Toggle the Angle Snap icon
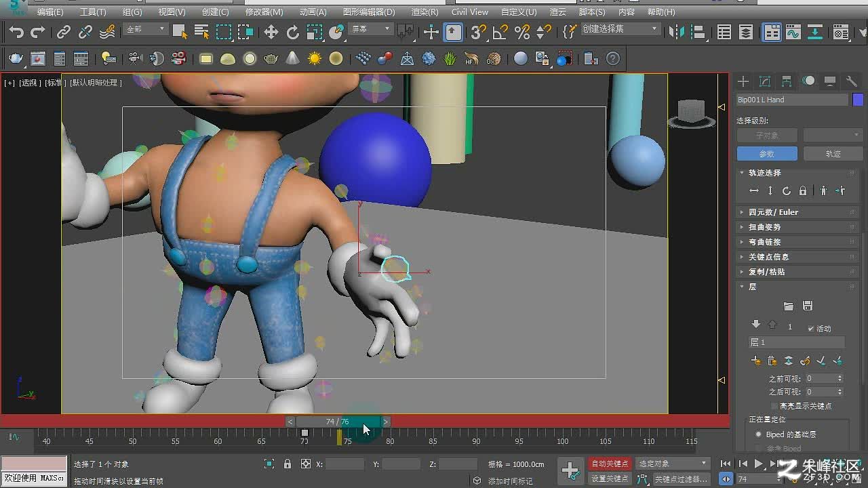Image resolution: width=868 pixels, height=488 pixels. [x=500, y=32]
